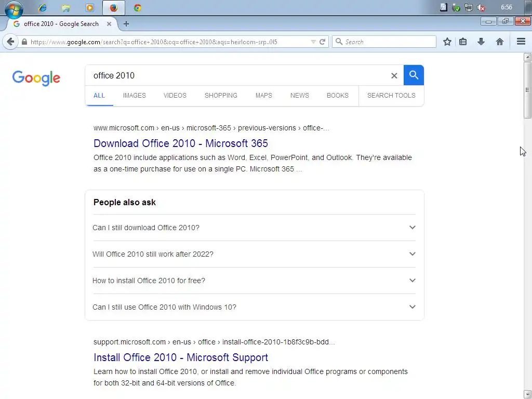Show bookmarks list icon
532x399 pixels.
click(463, 42)
